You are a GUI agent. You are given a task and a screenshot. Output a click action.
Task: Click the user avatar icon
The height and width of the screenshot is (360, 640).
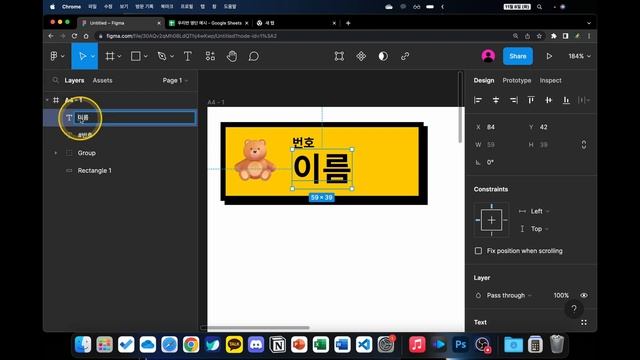[x=488, y=56]
